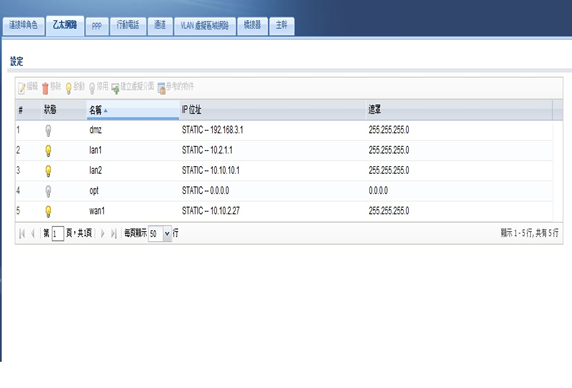Select the lan2 interface name
This screenshot has height=388, width=572.
pos(96,170)
